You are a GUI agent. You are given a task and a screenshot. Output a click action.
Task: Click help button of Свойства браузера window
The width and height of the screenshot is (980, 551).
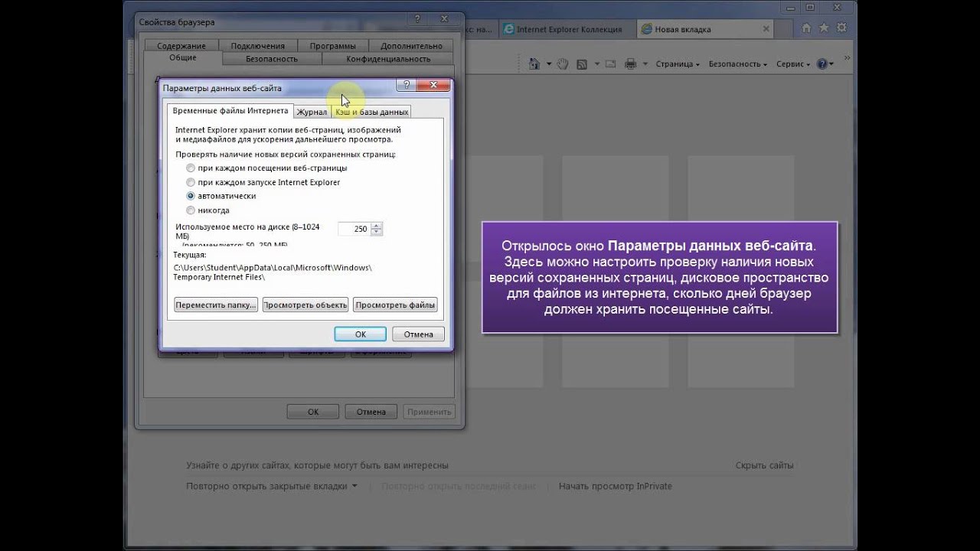[417, 19]
